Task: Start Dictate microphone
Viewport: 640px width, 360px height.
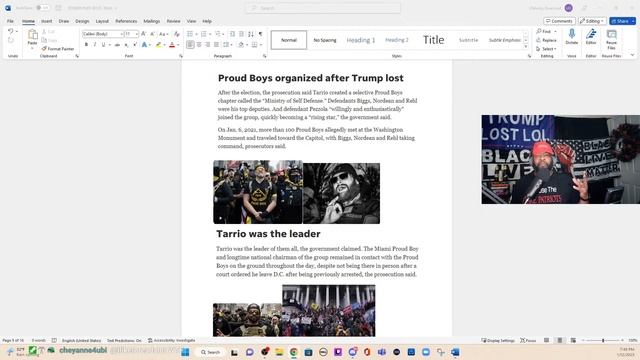Action: coord(571,36)
